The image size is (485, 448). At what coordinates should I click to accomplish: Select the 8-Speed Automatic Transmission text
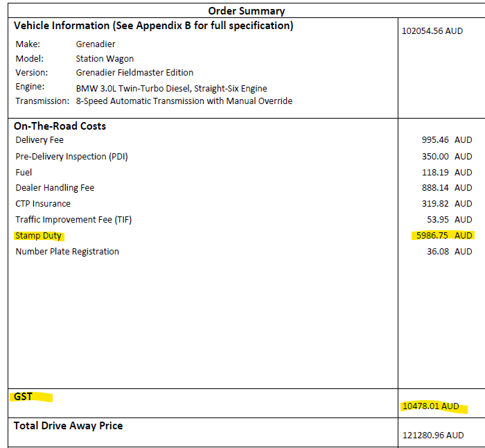click(x=184, y=101)
